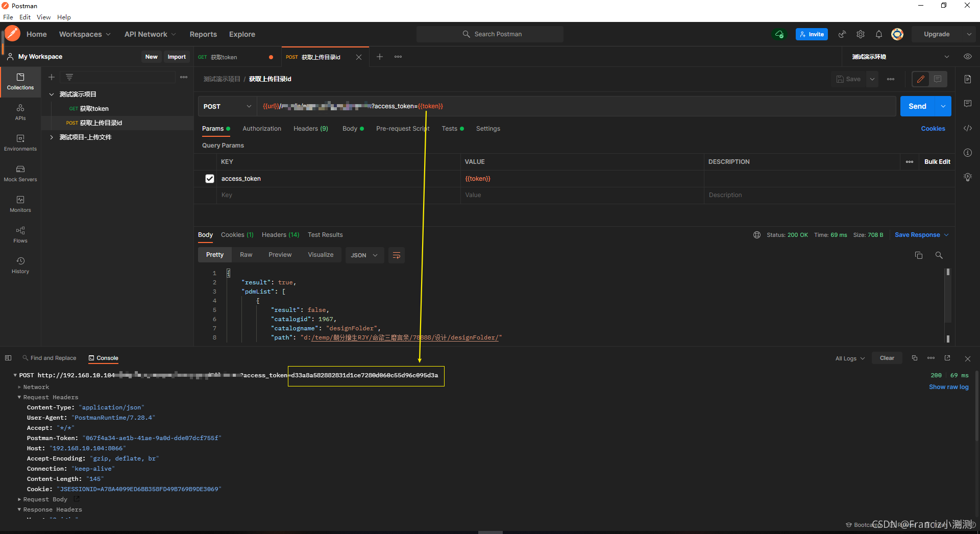Toggle response line wrap icon
This screenshot has width=980, height=534.
coord(397,255)
